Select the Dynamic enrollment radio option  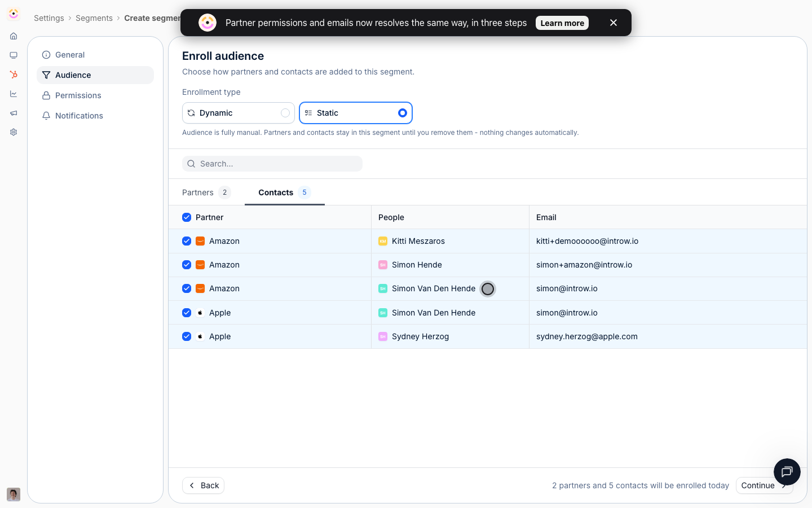click(x=239, y=113)
